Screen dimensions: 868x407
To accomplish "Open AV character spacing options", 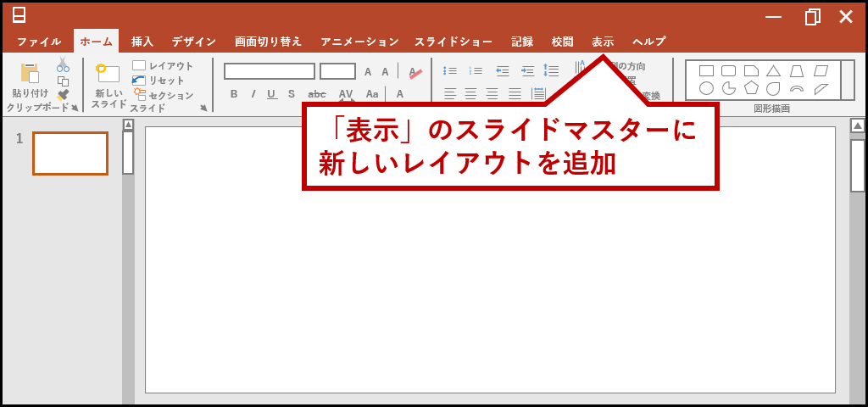I will pyautogui.click(x=346, y=95).
